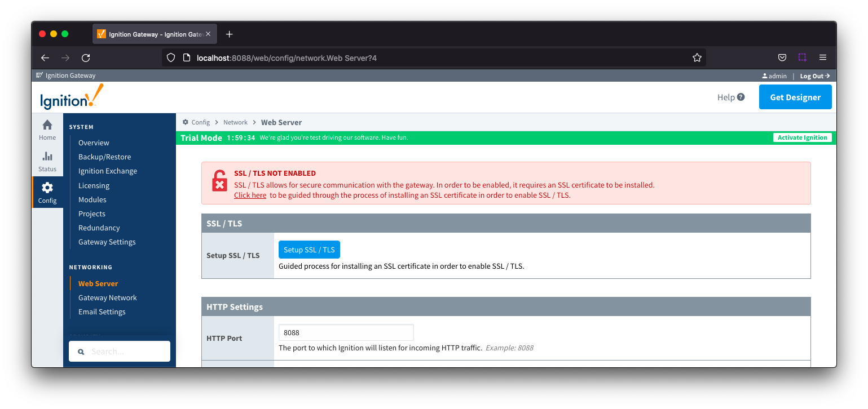The width and height of the screenshot is (868, 409).
Task: Click the shield tracking protection icon
Action: tap(171, 57)
